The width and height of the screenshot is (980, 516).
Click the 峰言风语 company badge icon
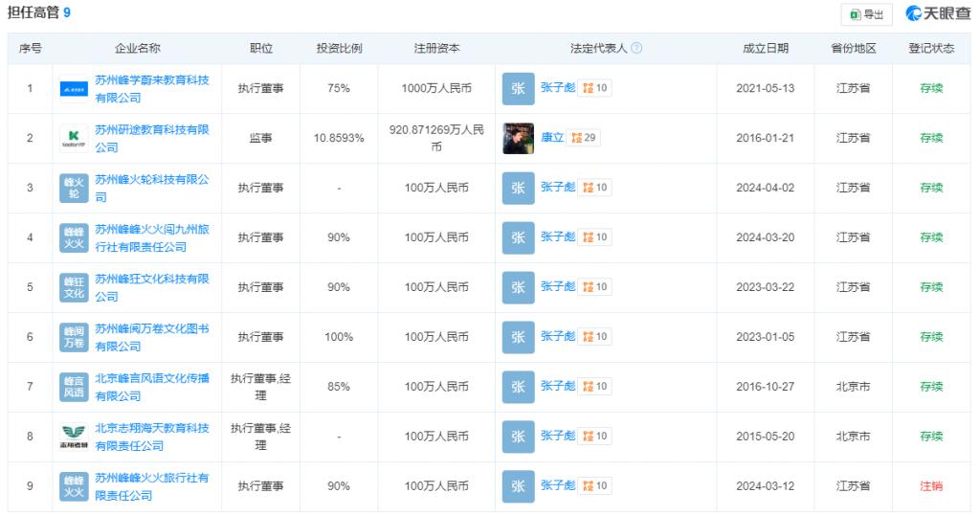(x=74, y=387)
